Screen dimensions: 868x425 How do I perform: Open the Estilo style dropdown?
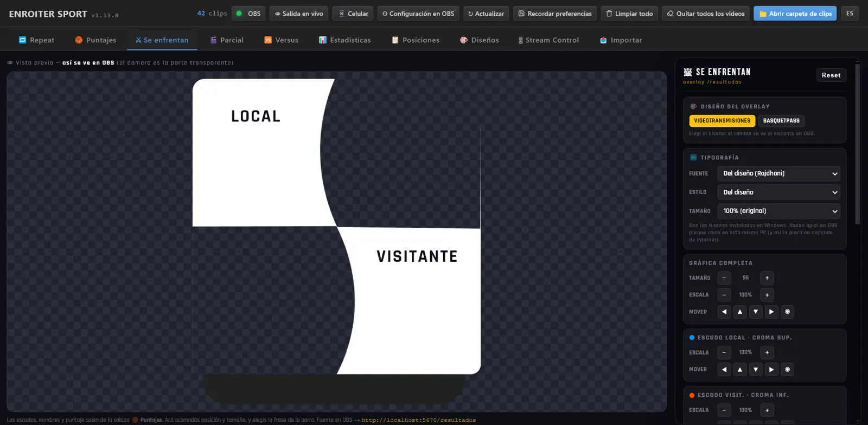pyautogui.click(x=778, y=192)
